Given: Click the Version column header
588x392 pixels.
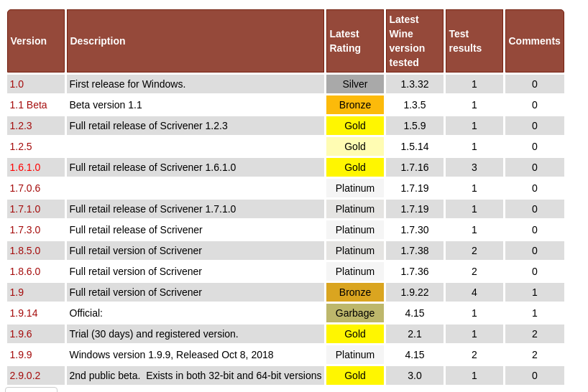Looking at the screenshot, I should tap(36, 41).
